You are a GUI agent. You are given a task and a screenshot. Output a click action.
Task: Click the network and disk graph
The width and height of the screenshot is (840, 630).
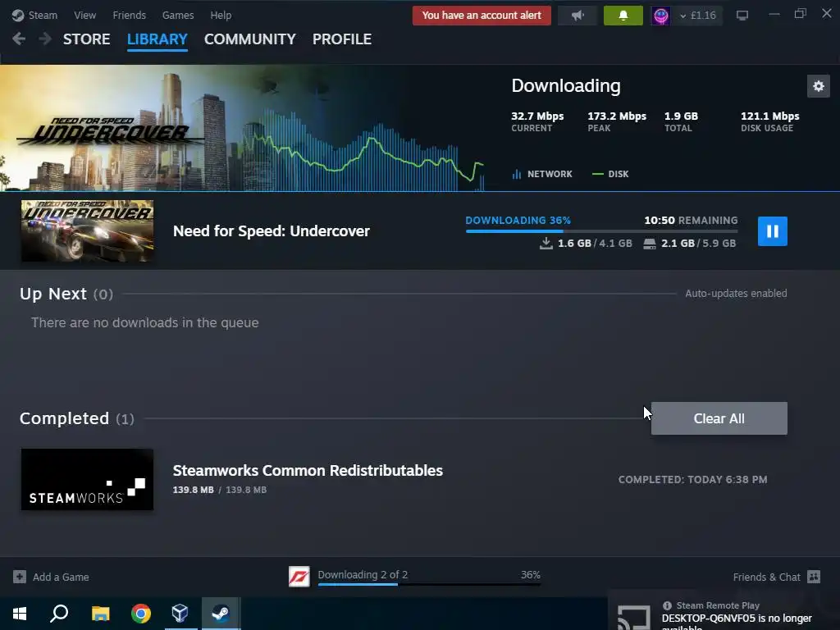click(x=364, y=150)
